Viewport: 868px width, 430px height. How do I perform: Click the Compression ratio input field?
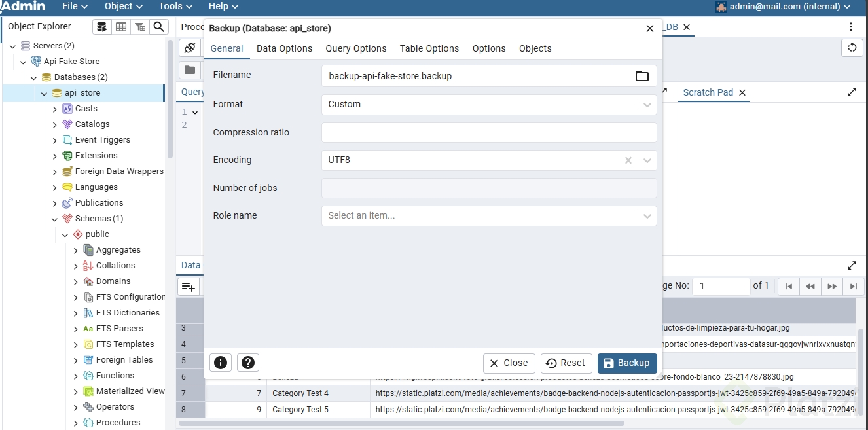pyautogui.click(x=488, y=132)
